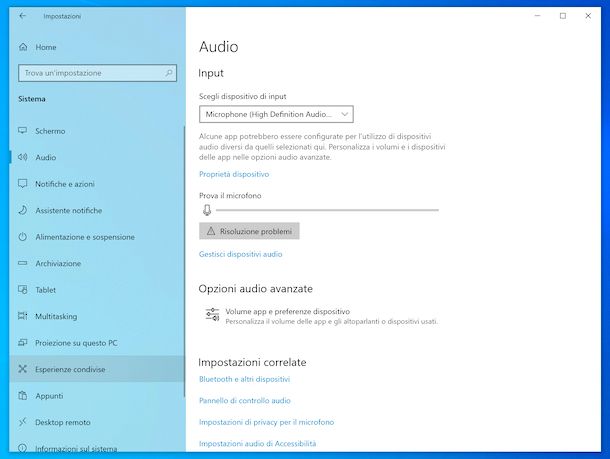Select Audio in the sidebar
The height and width of the screenshot is (459, 610).
click(96, 158)
